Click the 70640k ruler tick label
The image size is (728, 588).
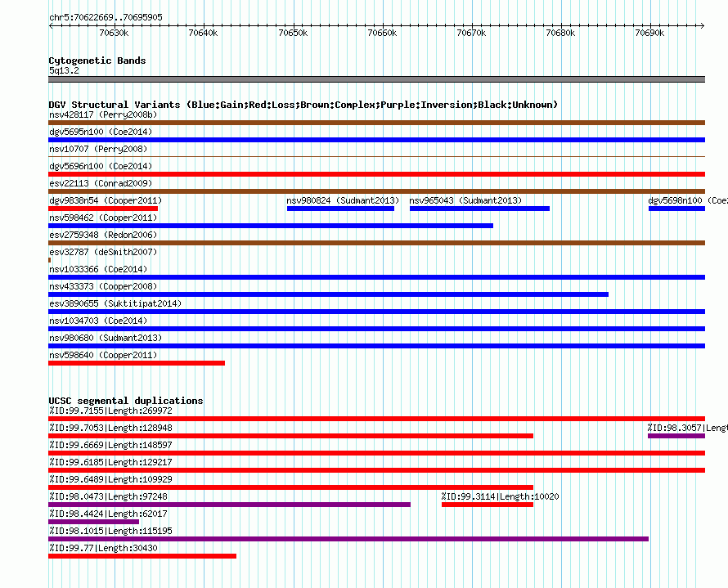(x=203, y=33)
